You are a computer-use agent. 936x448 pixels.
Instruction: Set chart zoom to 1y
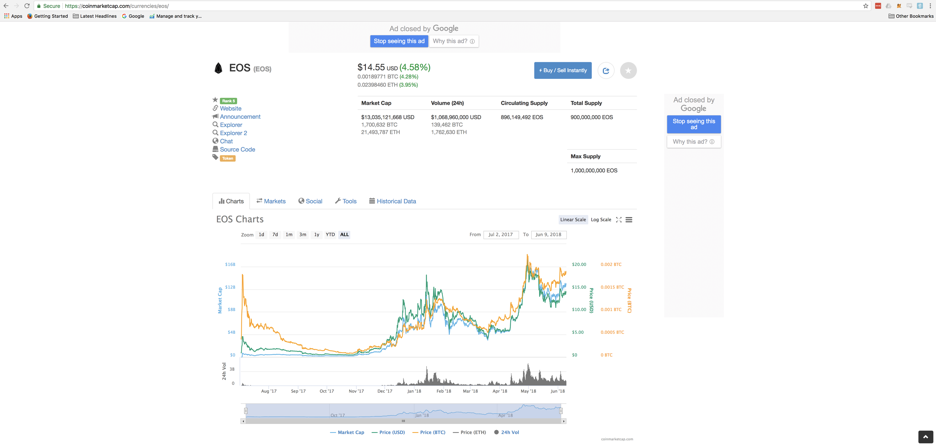pyautogui.click(x=317, y=235)
